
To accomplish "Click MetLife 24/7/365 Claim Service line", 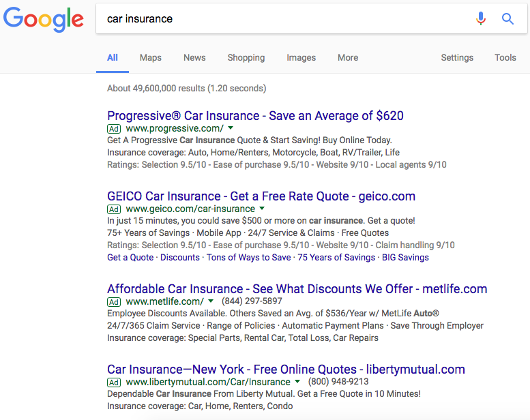I will click(x=295, y=325).
